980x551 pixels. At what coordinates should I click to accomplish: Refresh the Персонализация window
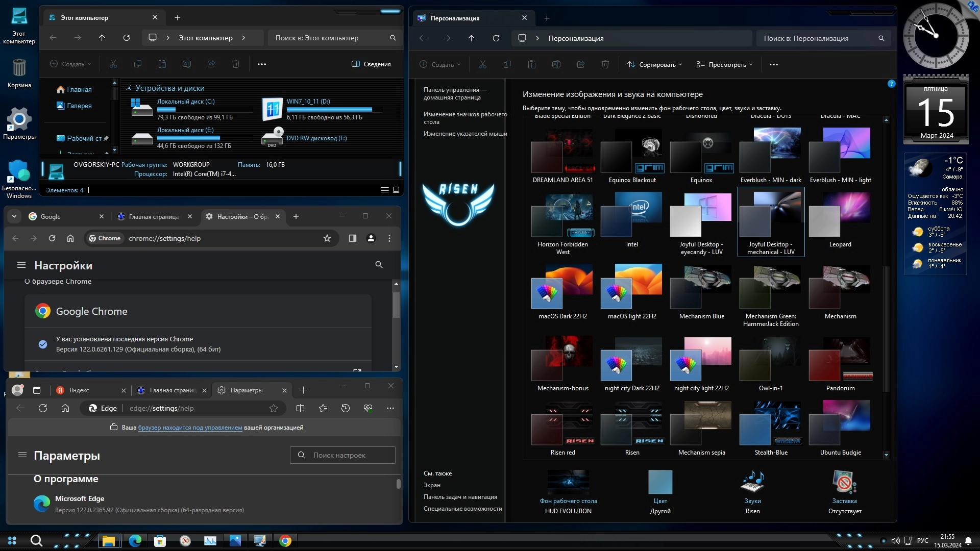pos(496,38)
